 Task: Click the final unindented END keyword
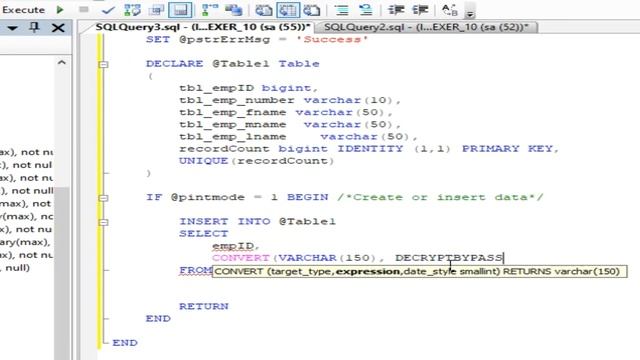124,343
